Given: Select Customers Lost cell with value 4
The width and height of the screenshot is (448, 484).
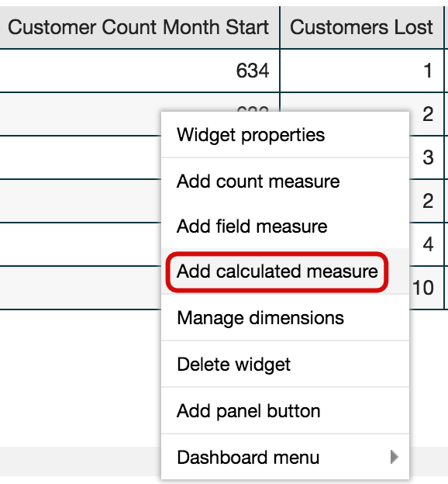Looking at the screenshot, I should click(426, 244).
